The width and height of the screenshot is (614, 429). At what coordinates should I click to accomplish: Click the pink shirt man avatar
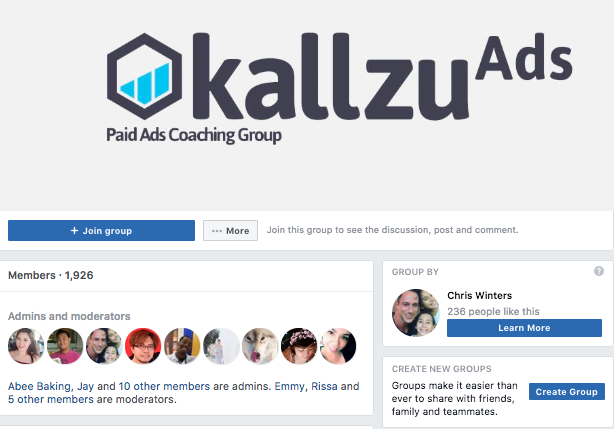(x=65, y=346)
